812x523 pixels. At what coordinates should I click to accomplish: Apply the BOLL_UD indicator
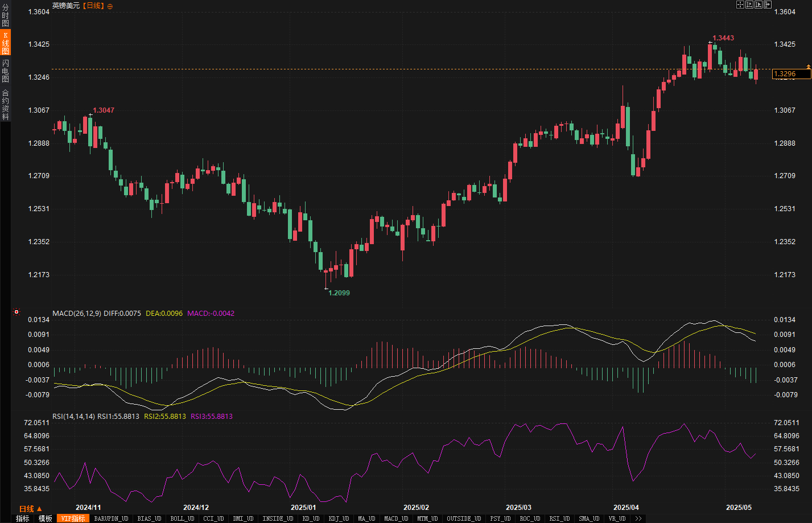tap(182, 518)
